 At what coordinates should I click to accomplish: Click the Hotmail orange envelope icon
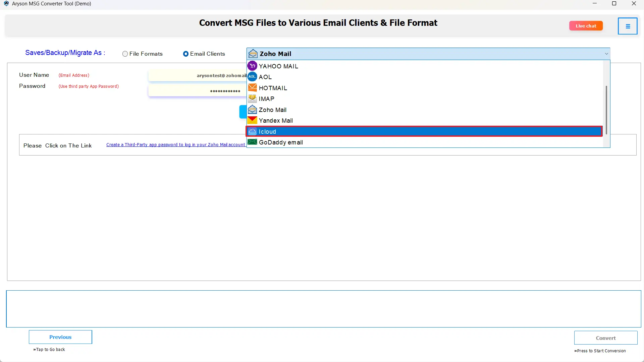[x=252, y=88]
